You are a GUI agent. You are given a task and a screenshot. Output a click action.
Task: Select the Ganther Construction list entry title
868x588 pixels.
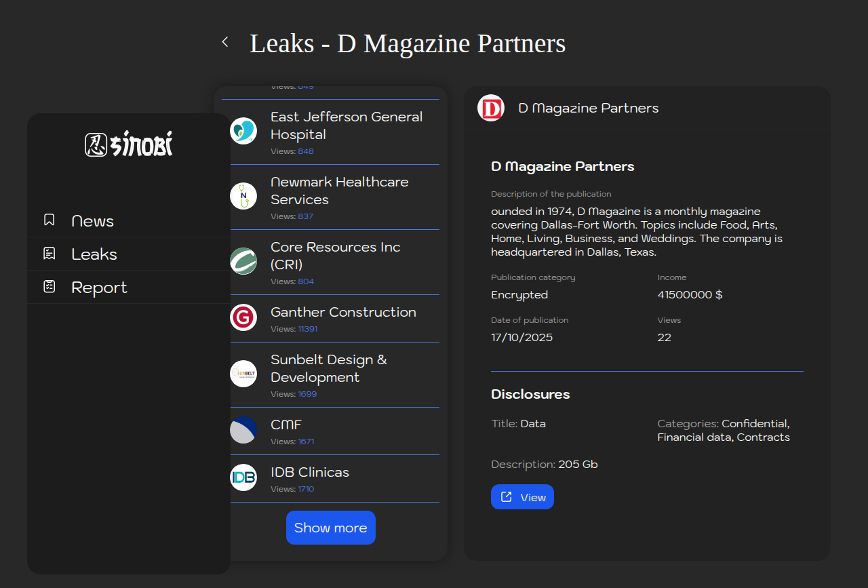[343, 312]
